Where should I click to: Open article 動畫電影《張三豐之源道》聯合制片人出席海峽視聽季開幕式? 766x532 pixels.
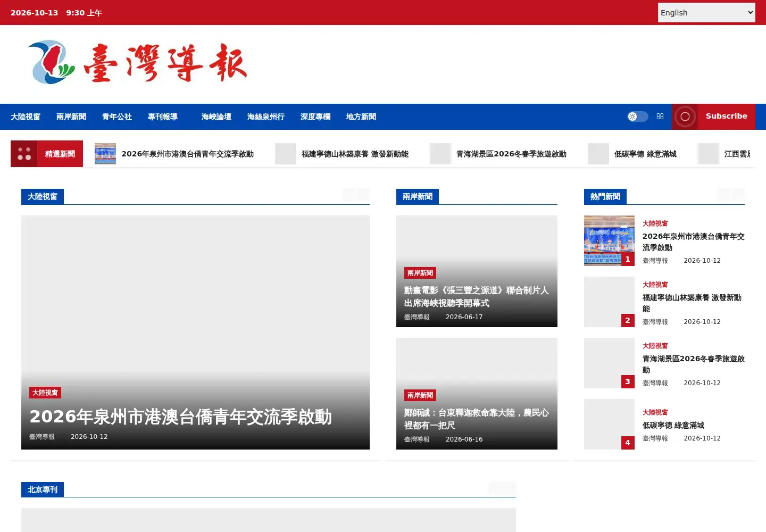[476, 297]
